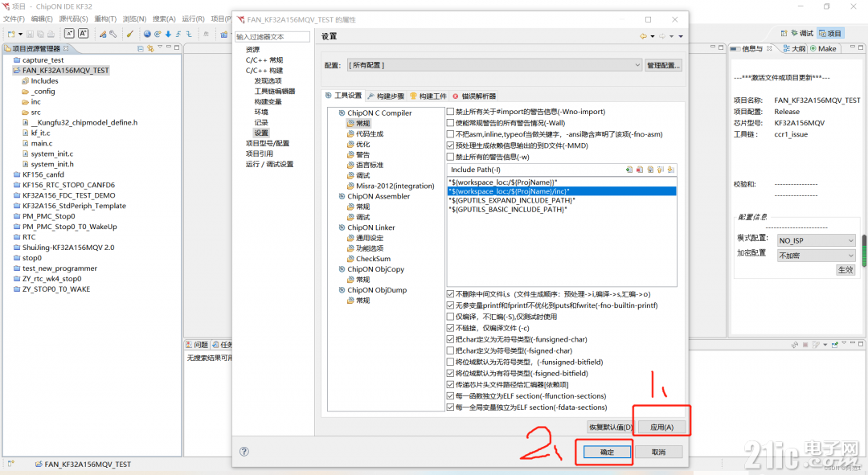Click the dialog help question mark icon
This screenshot has width=868, height=475.
click(x=244, y=451)
